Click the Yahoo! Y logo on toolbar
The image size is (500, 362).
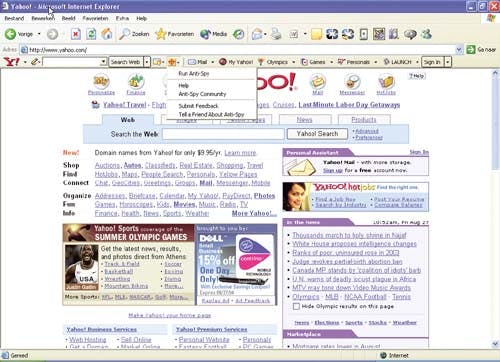click(11, 62)
